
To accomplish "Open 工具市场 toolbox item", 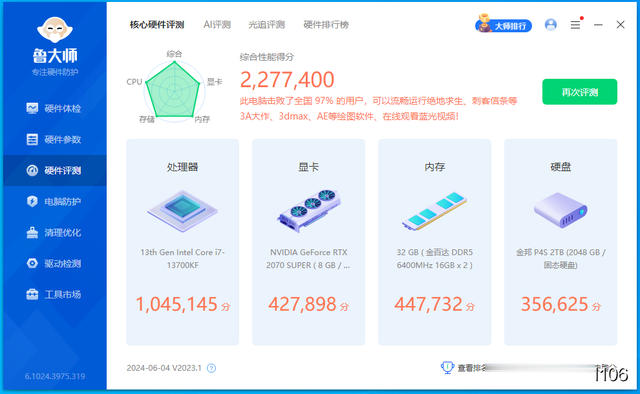I will pos(53,294).
